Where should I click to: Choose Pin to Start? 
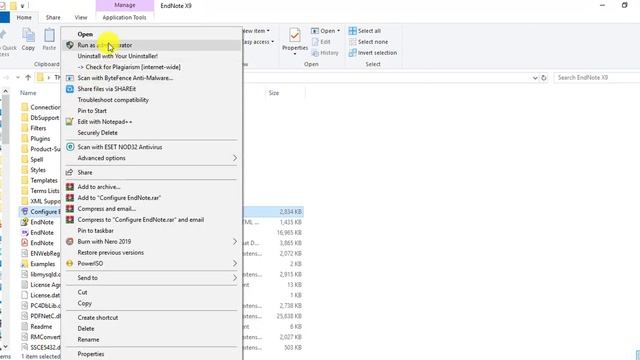pos(92,111)
